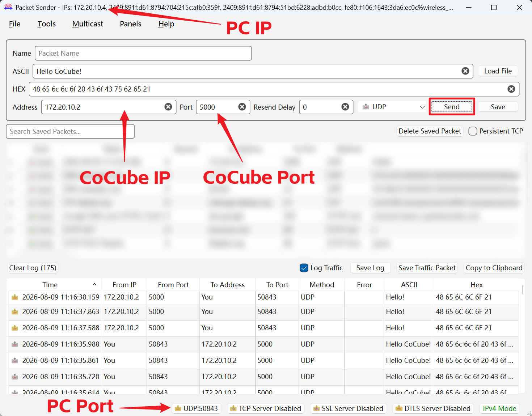The width and height of the screenshot is (532, 416).
Task: Click the Save packet button
Action: 498,107
